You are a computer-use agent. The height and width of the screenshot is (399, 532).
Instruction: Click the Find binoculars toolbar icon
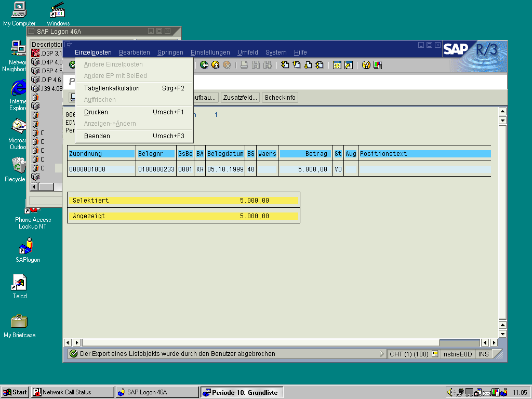256,65
